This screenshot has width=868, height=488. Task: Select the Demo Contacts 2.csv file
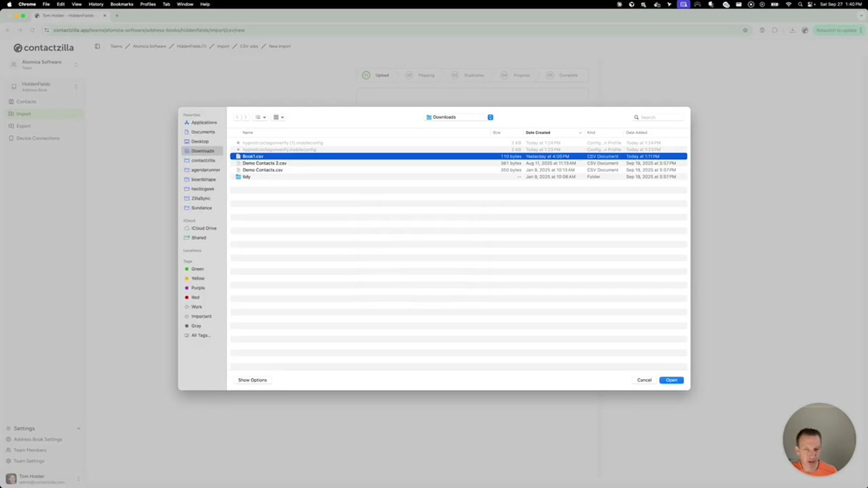click(458, 163)
